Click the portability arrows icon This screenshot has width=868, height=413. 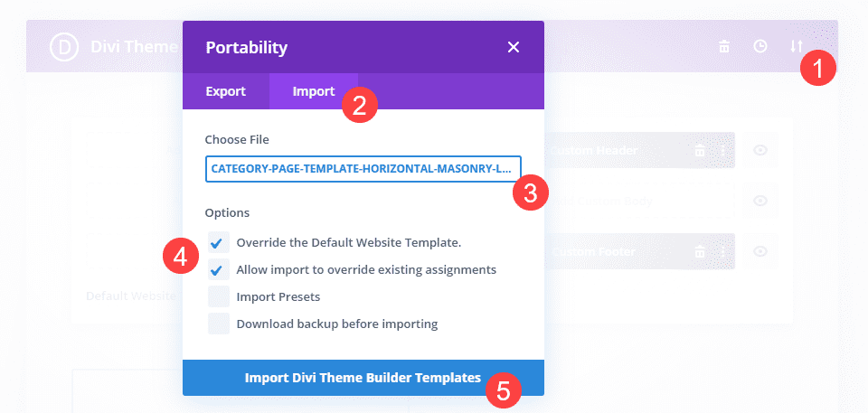click(x=796, y=46)
